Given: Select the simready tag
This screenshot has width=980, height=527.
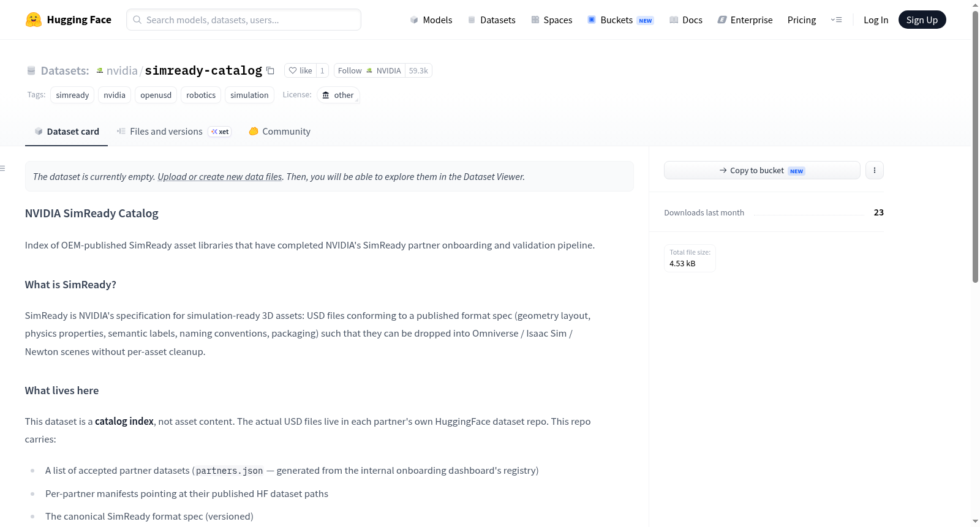Looking at the screenshot, I should pyautogui.click(x=72, y=95).
